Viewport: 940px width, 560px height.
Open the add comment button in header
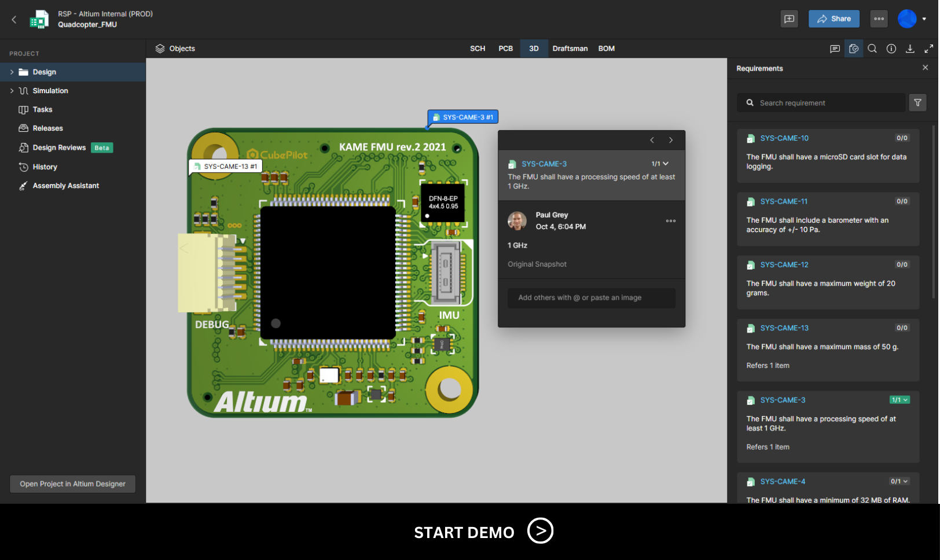[789, 19]
